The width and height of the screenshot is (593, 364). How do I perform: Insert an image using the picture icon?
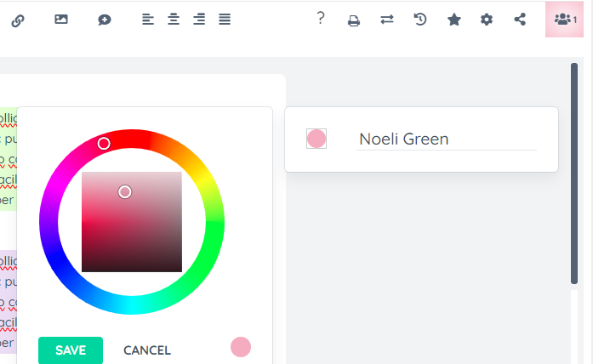pos(61,20)
